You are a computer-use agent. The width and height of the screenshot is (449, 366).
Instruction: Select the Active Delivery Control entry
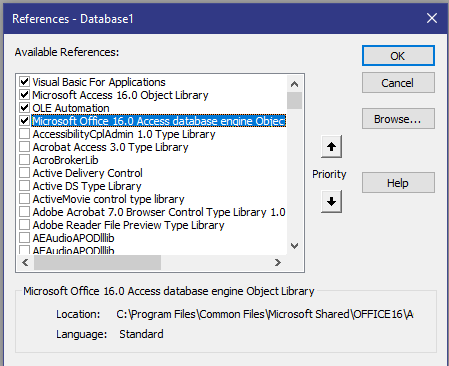pos(87,173)
